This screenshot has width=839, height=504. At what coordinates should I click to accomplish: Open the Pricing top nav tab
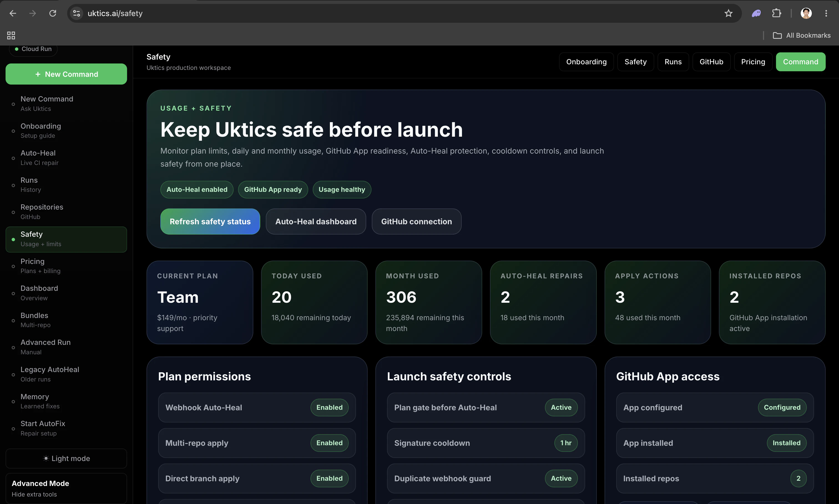pyautogui.click(x=753, y=62)
